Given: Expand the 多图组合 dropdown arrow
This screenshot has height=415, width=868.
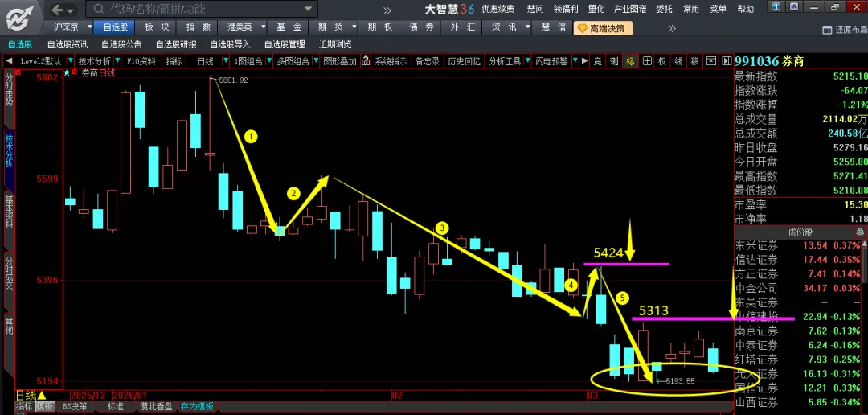Looking at the screenshot, I should pos(315,61).
